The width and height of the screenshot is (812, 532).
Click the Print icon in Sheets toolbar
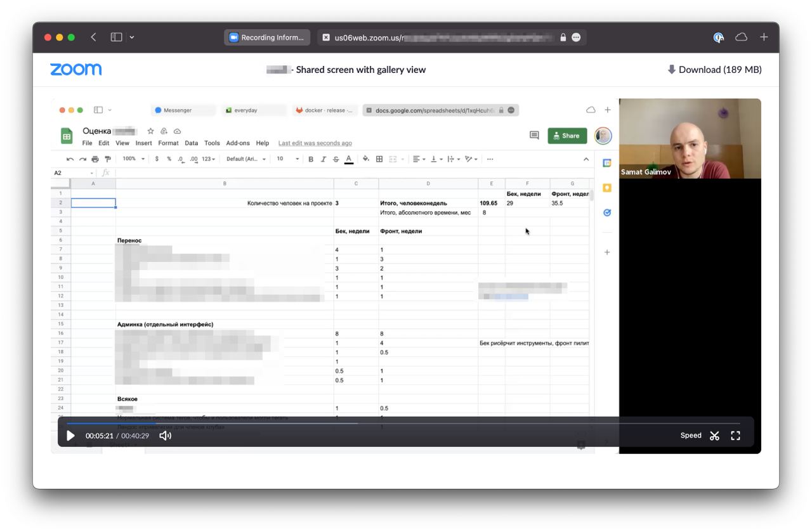[95, 159]
